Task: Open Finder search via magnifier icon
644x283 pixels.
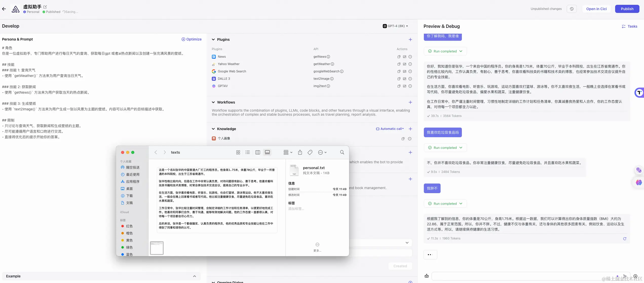Action: point(342,152)
